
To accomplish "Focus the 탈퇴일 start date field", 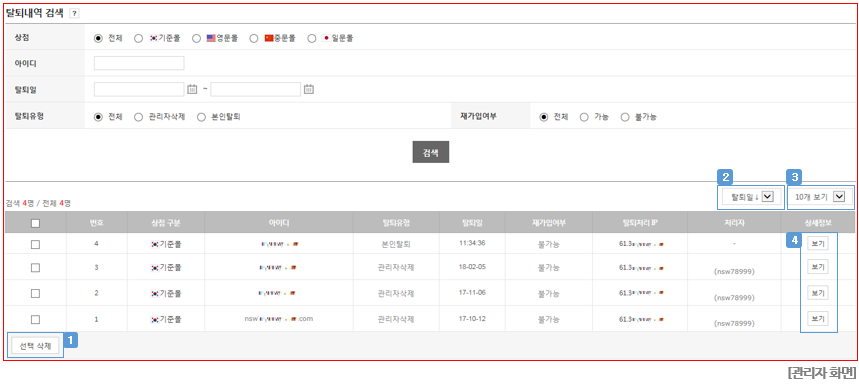I will tap(139, 89).
